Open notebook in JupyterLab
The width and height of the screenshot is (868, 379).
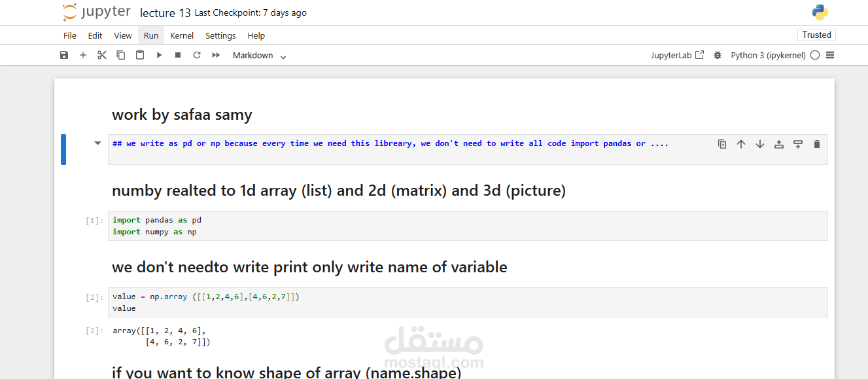coord(677,56)
